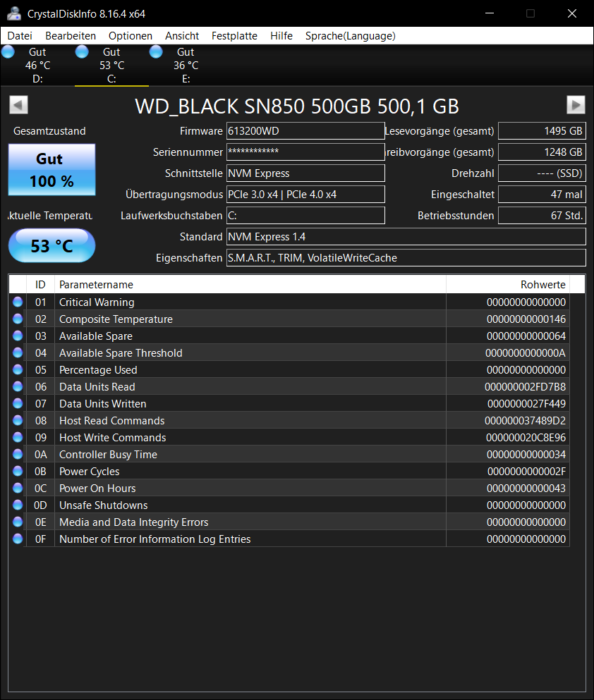
Task: Open the Hilfe menu
Action: coord(281,36)
